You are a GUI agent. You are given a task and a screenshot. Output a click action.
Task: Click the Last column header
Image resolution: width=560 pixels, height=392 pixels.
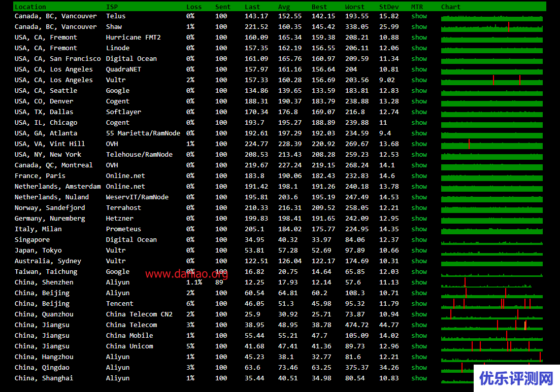[x=252, y=7]
